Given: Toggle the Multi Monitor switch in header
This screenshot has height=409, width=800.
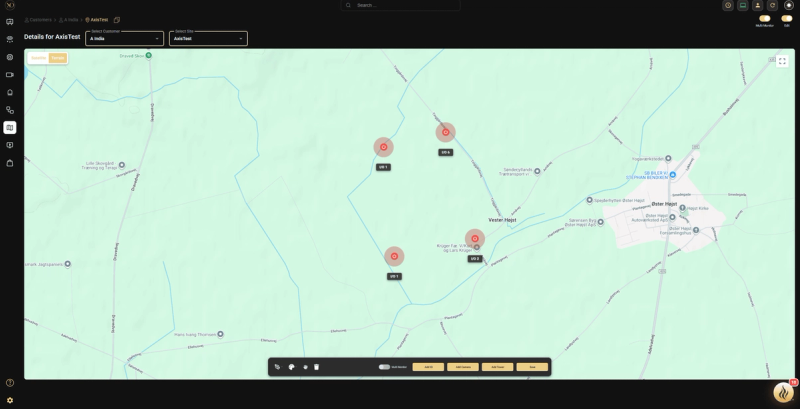Looking at the screenshot, I should click(x=764, y=18).
